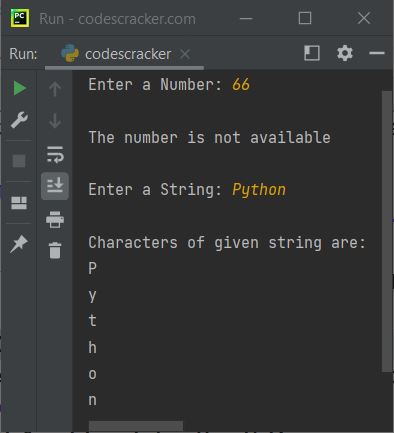Open the Restore Layout icon

coord(19,203)
